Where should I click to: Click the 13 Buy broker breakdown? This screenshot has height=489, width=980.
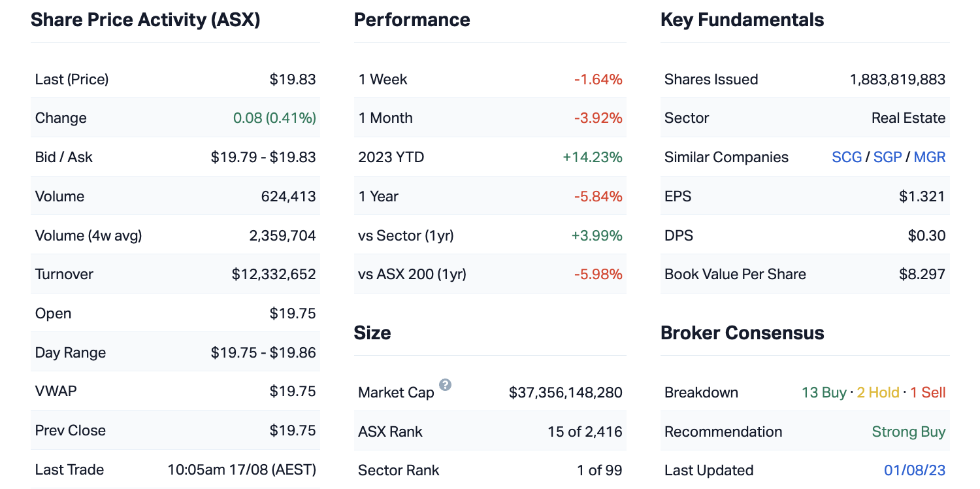tap(823, 392)
